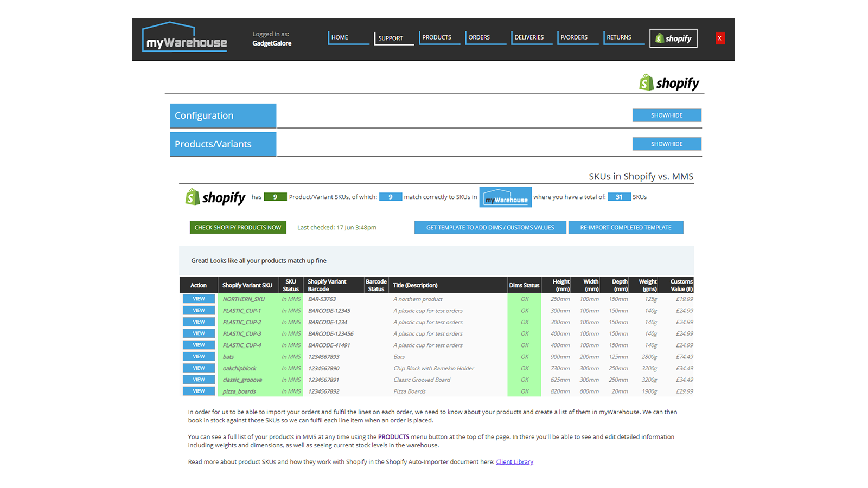Click 'Classic Grooved Board' title
The width and height of the screenshot is (868, 488).
[x=422, y=380]
